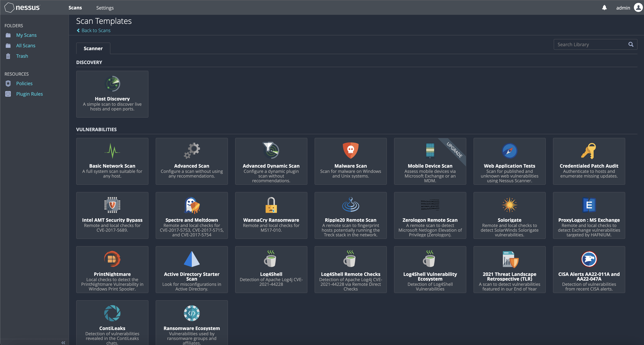Screen dimensions: 644x345
Task: Click the Policies shield icon in sidebar
Action: pos(8,83)
